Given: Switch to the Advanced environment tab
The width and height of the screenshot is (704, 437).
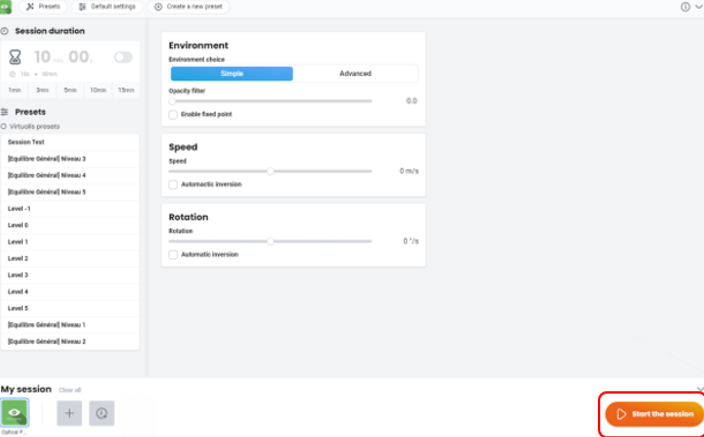Looking at the screenshot, I should click(x=355, y=74).
